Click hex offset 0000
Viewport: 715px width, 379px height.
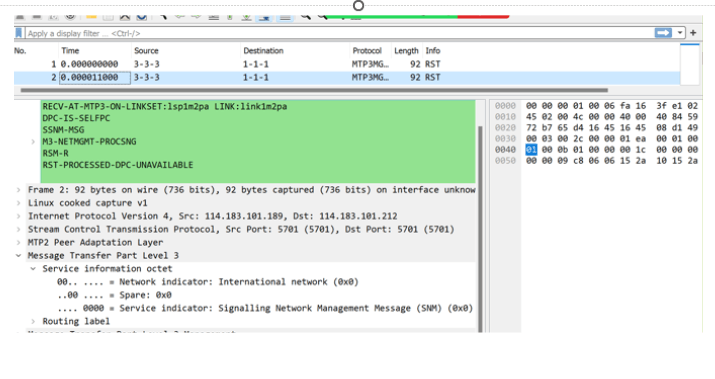click(x=505, y=106)
